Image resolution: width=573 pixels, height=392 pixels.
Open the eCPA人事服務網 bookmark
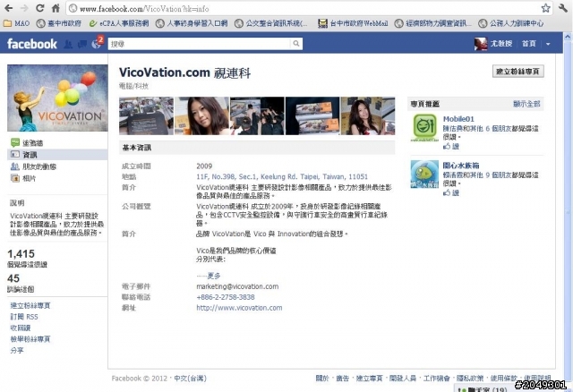coord(119,23)
